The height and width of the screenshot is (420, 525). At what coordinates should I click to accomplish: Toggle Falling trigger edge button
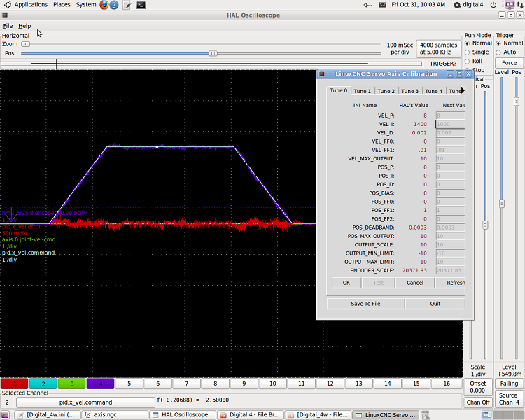pyautogui.click(x=509, y=384)
